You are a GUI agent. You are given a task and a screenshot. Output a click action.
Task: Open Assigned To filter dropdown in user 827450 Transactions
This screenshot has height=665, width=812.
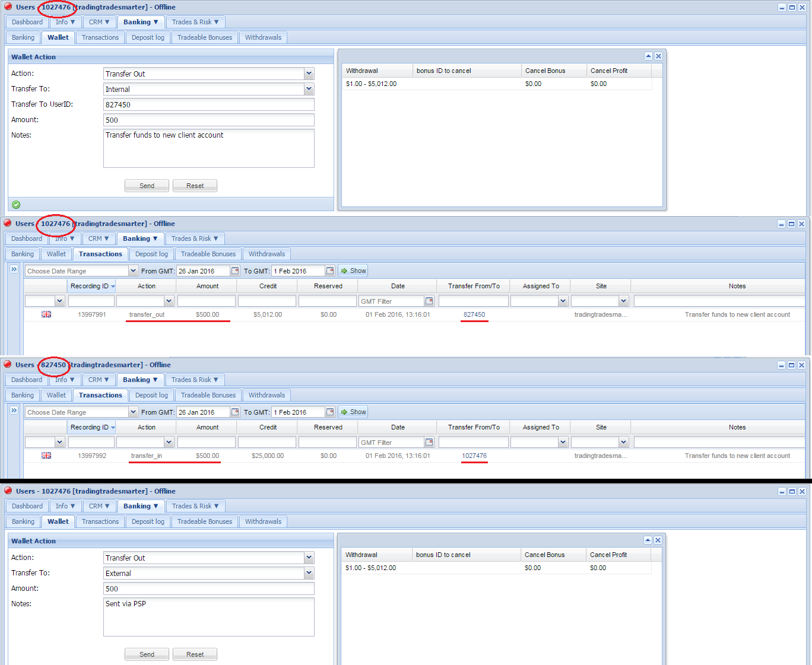[x=563, y=443]
